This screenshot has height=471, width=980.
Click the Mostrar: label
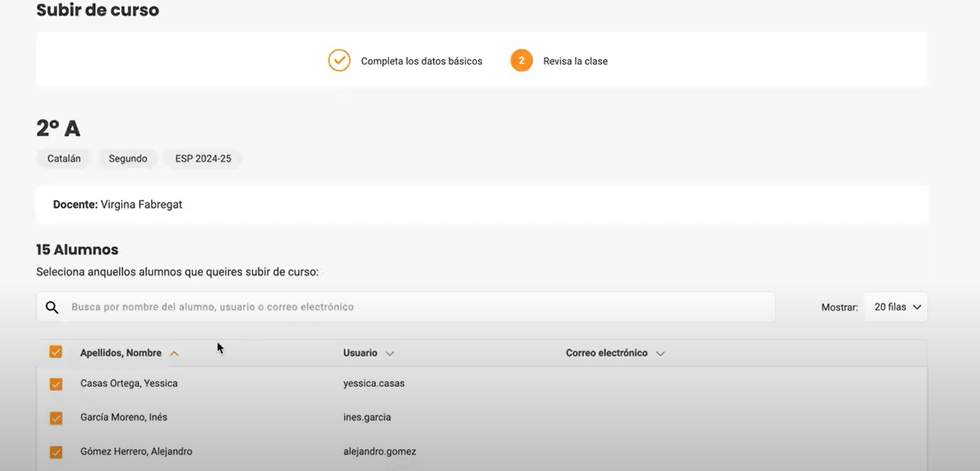839,307
